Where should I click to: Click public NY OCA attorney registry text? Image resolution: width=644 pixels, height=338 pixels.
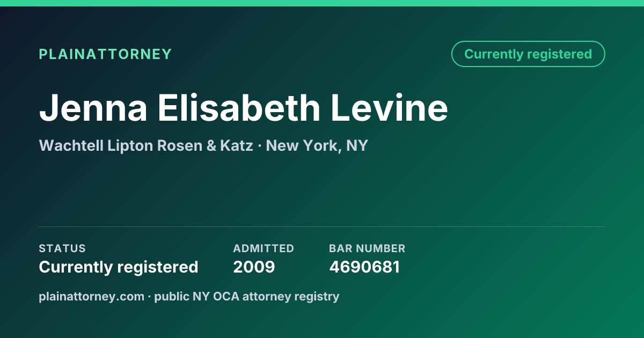[247, 296]
